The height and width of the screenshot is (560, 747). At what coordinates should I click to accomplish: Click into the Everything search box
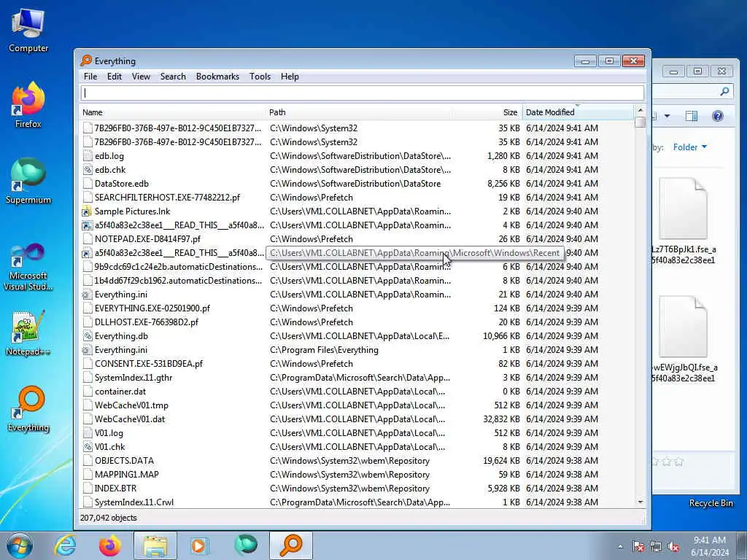362,93
